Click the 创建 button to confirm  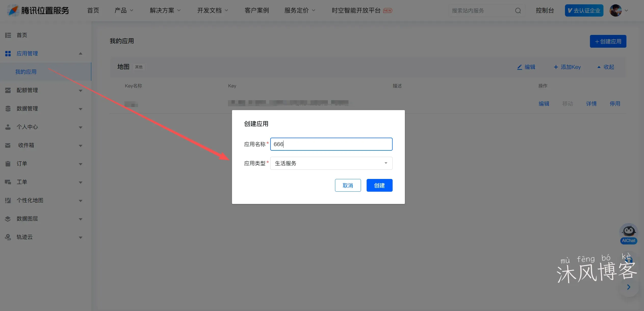pyautogui.click(x=379, y=185)
